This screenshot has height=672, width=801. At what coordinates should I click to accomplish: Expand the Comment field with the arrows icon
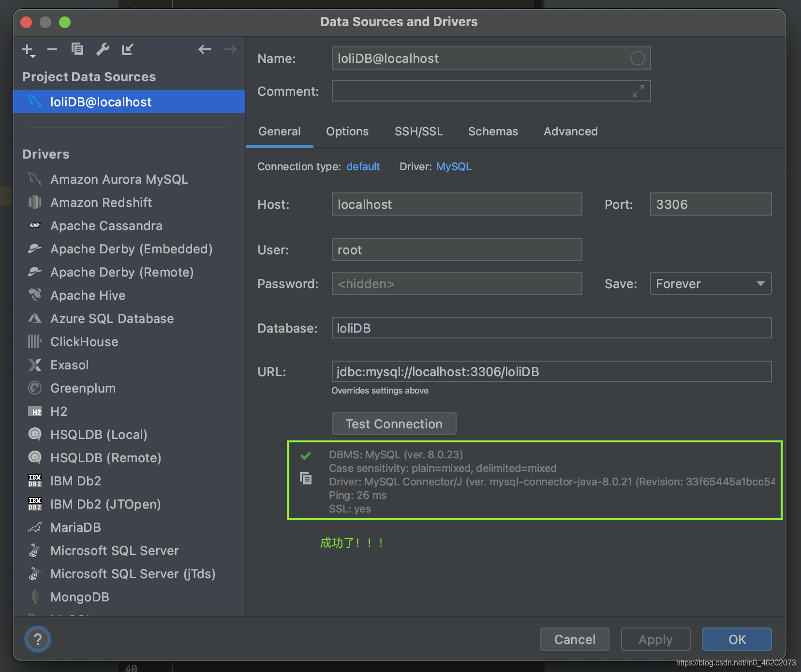(638, 91)
